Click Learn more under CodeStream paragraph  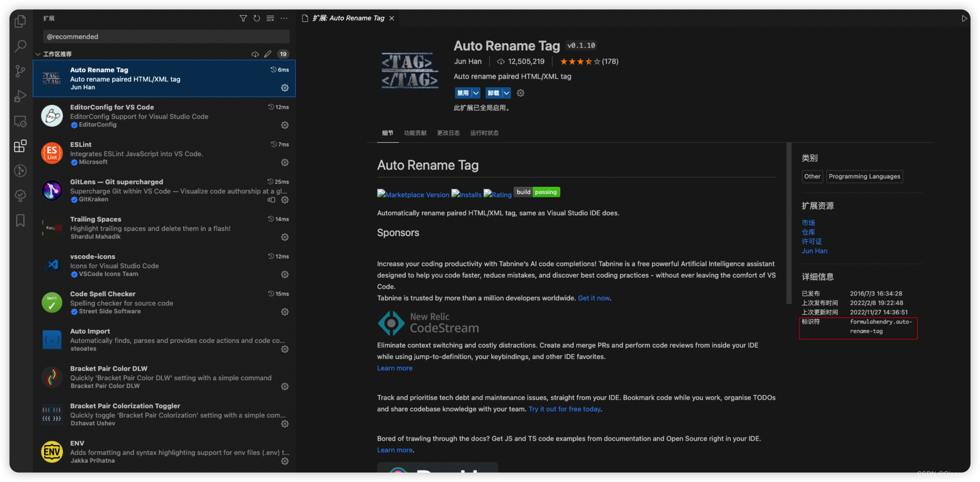click(x=395, y=368)
